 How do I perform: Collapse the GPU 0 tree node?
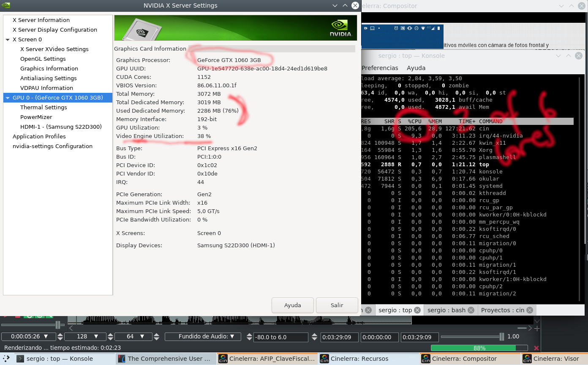[x=8, y=98]
